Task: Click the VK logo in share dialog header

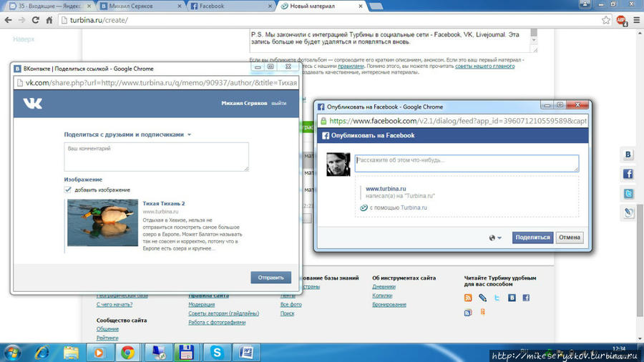Action: click(33, 104)
